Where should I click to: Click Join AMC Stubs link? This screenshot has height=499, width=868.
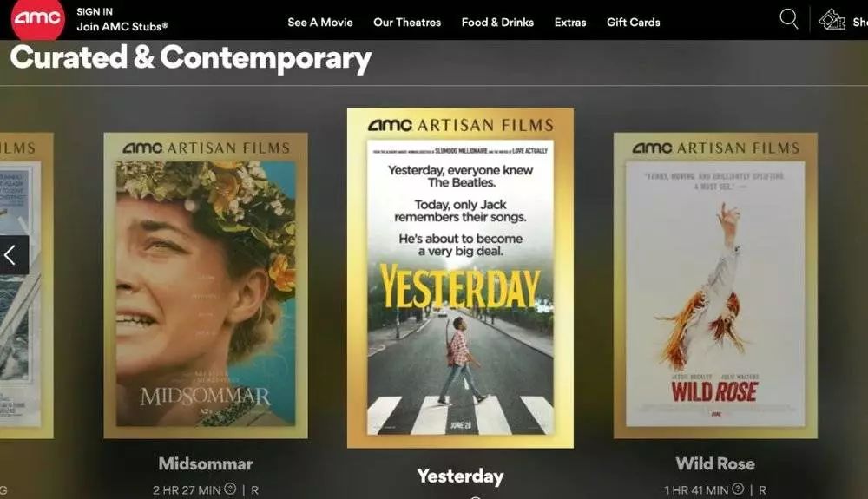122,27
